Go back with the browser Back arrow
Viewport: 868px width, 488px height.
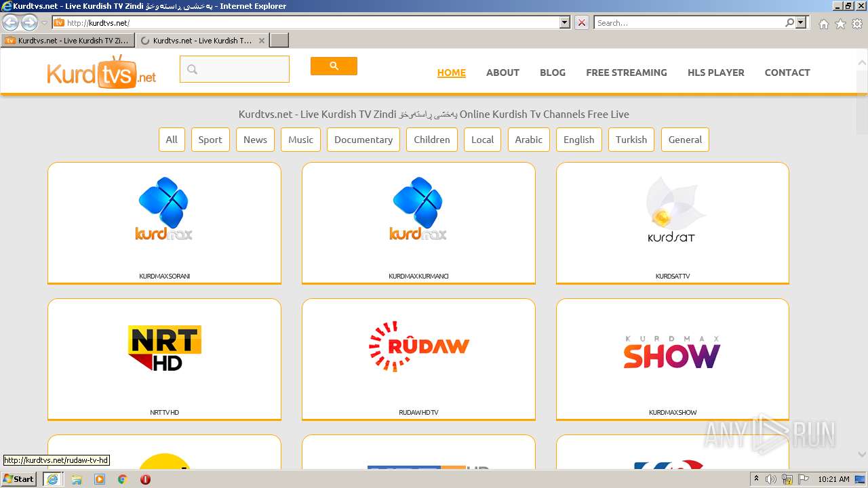pyautogui.click(x=11, y=22)
